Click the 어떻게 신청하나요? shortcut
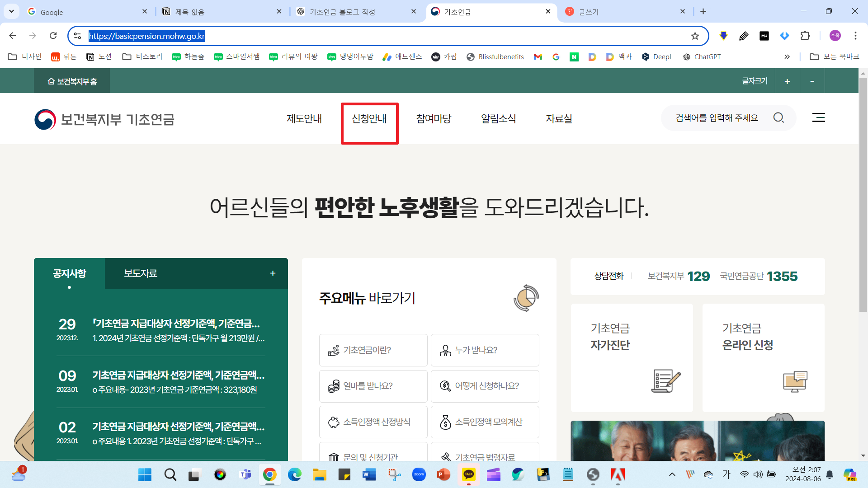The image size is (868, 488). (485, 386)
